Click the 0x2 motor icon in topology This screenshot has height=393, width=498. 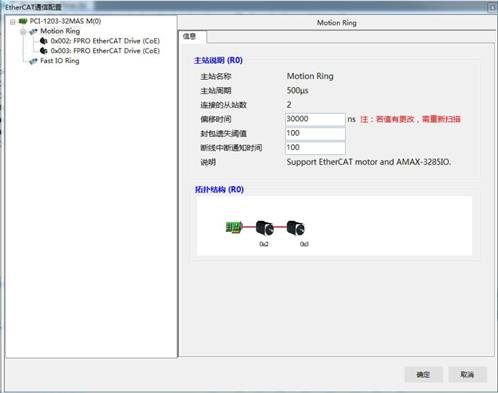coord(265,228)
